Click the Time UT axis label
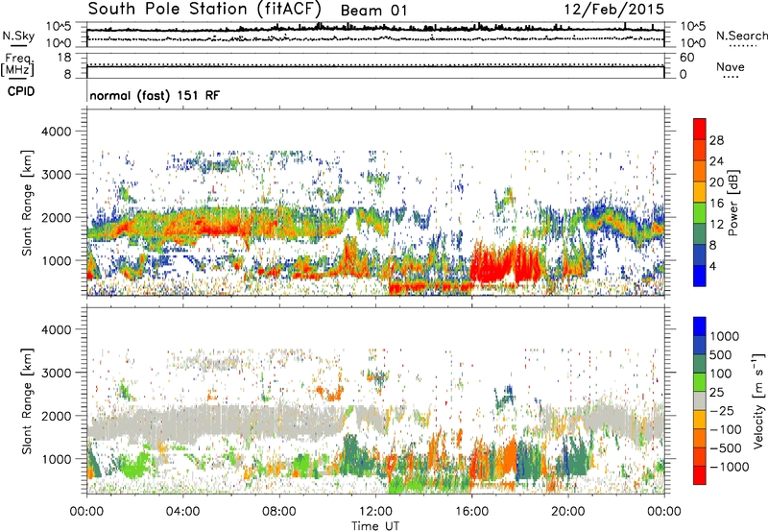Image resolution: width=768 pixels, height=532 pixels. 375,526
